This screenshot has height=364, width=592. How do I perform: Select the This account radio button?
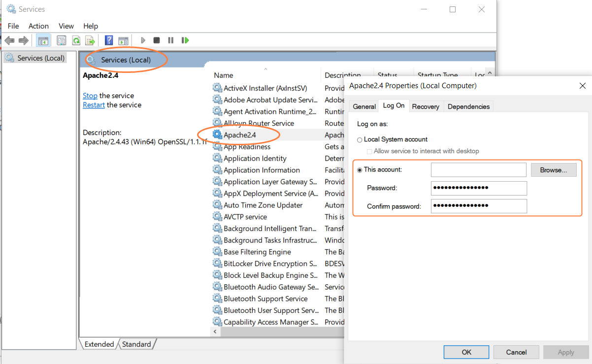[x=360, y=170]
